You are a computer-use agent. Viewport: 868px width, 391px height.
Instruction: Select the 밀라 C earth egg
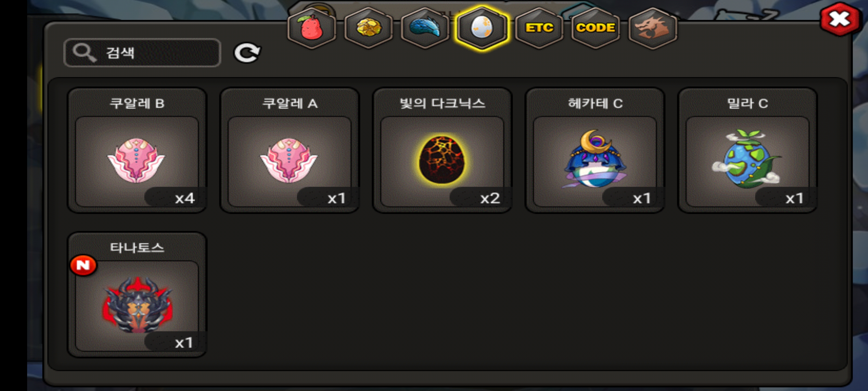747,150
